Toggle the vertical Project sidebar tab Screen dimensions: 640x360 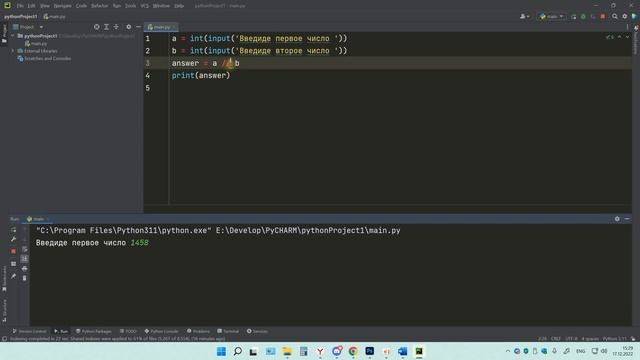click(x=4, y=33)
